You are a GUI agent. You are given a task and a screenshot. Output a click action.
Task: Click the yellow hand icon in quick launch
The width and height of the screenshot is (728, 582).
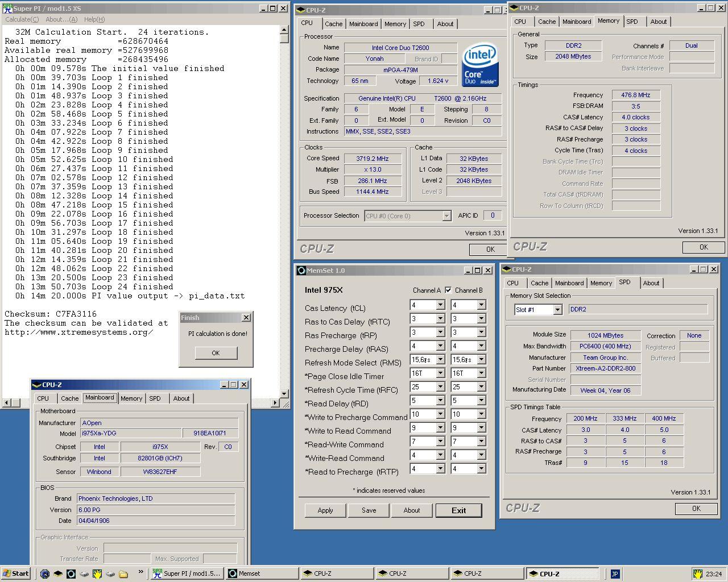(x=97, y=573)
